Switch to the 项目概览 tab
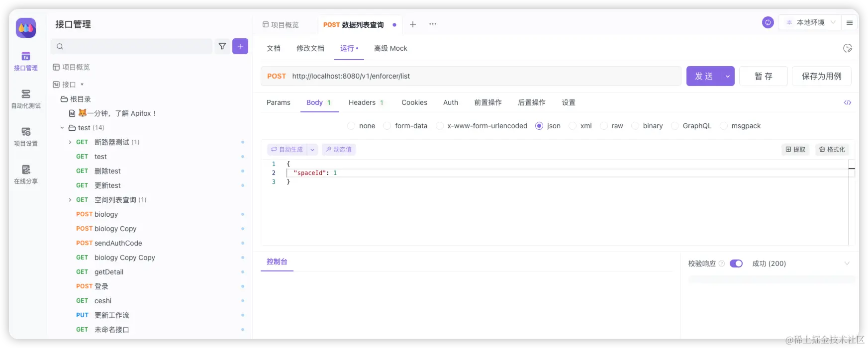 click(x=281, y=24)
